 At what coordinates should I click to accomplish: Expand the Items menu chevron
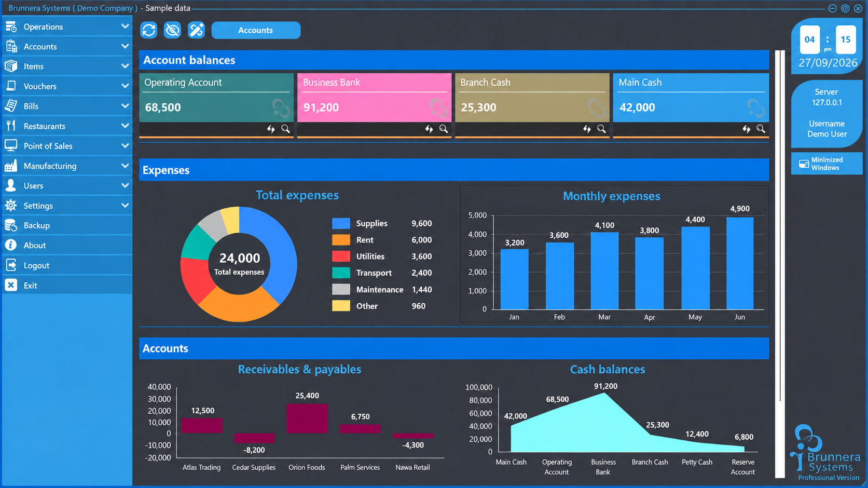[x=125, y=66]
